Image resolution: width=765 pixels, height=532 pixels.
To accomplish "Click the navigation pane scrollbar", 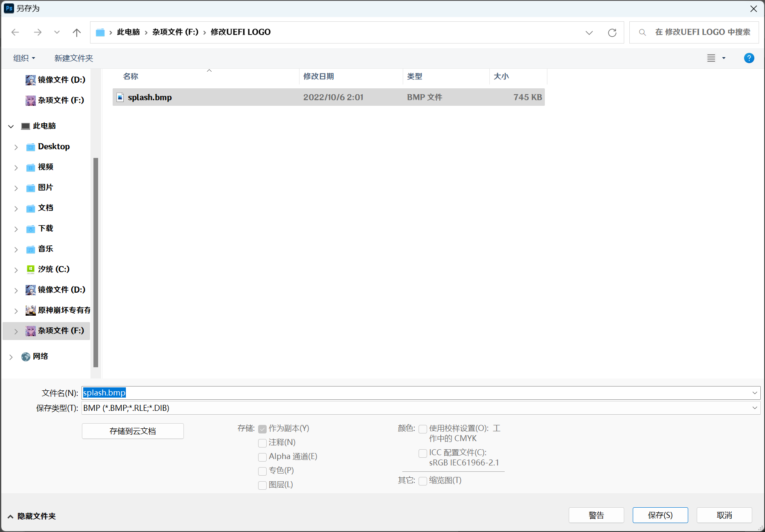I will pyautogui.click(x=96, y=262).
